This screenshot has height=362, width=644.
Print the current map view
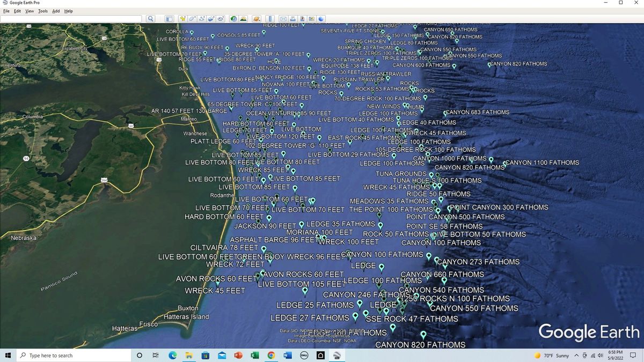292,19
